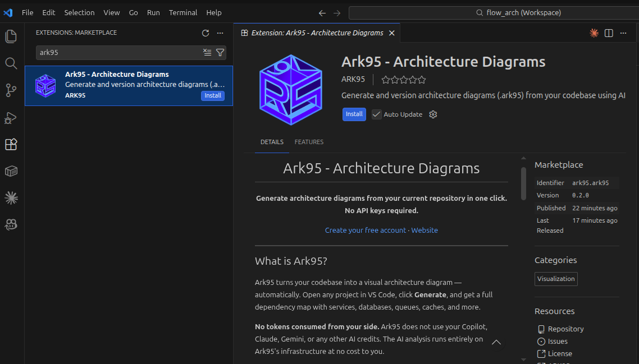Open the Search view icon

[x=11, y=63]
